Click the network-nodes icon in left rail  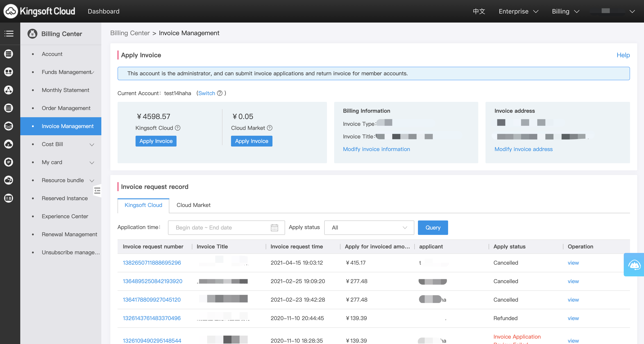click(9, 90)
